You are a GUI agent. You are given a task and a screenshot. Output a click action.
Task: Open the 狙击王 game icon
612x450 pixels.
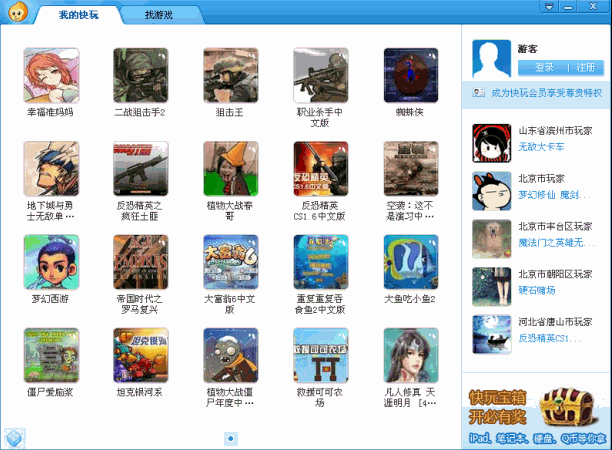[x=231, y=75]
